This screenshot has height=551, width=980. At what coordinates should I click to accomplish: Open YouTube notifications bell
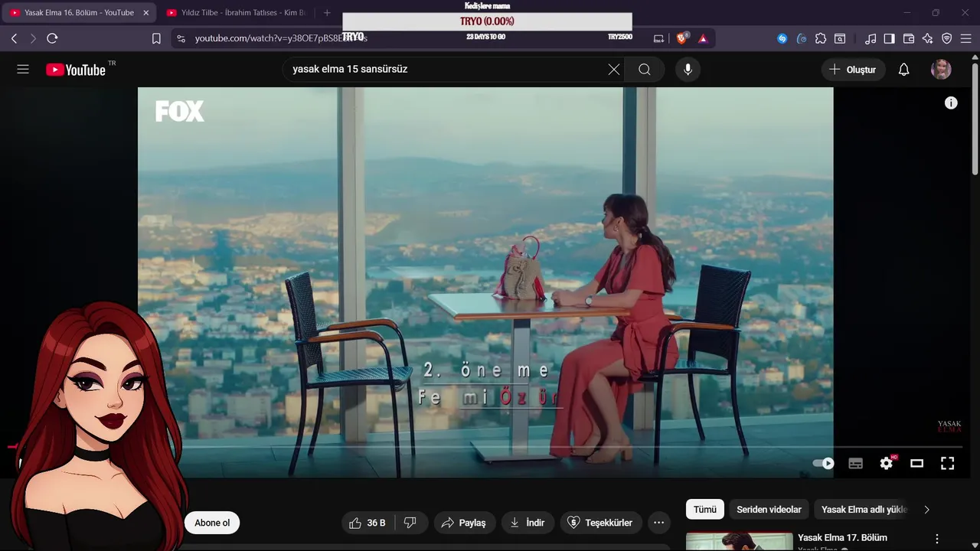coord(903,70)
